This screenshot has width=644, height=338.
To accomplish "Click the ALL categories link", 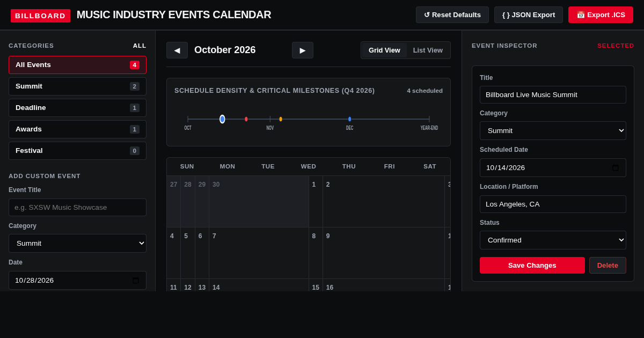I will pos(140,46).
